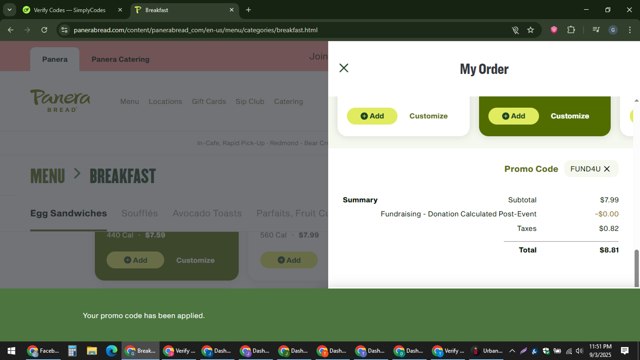Click the Panera Bread logo
Screen dimensions: 640x360
(x=60, y=100)
